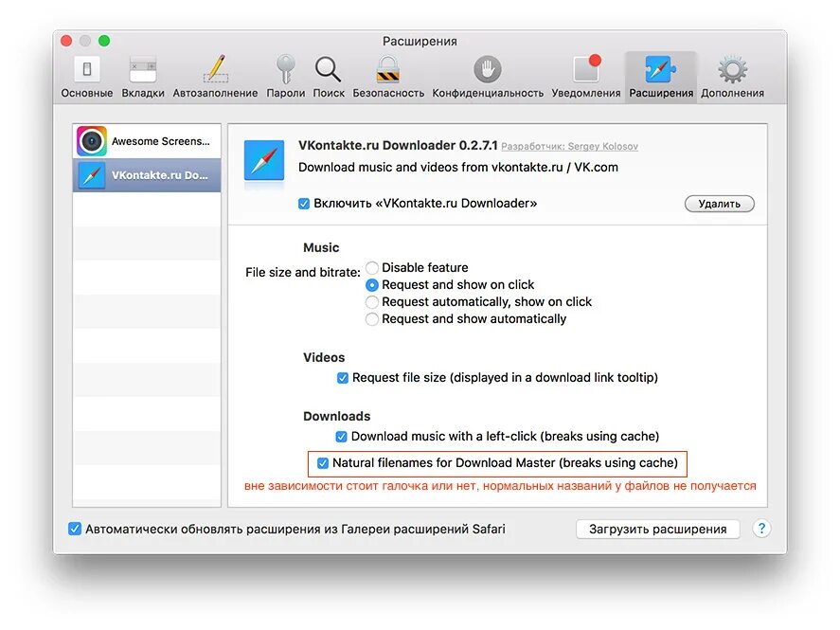
Task: Open the Поиск magnifier pane
Action: (329, 77)
